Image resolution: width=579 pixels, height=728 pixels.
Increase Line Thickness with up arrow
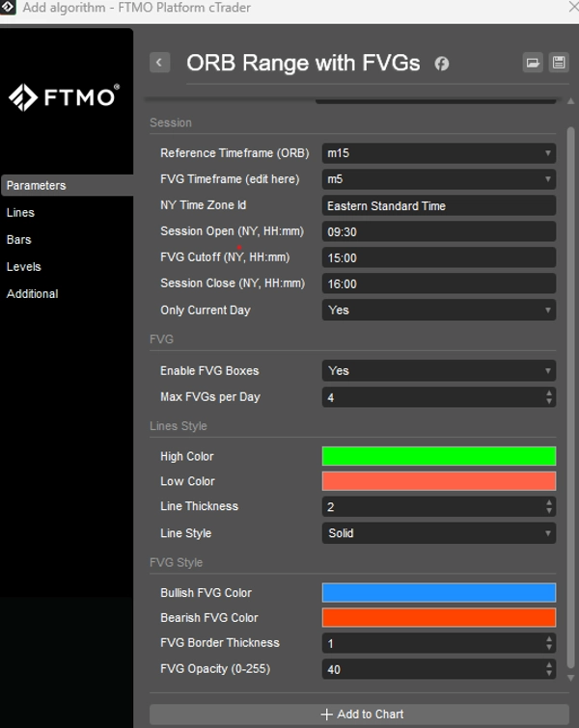click(x=549, y=502)
